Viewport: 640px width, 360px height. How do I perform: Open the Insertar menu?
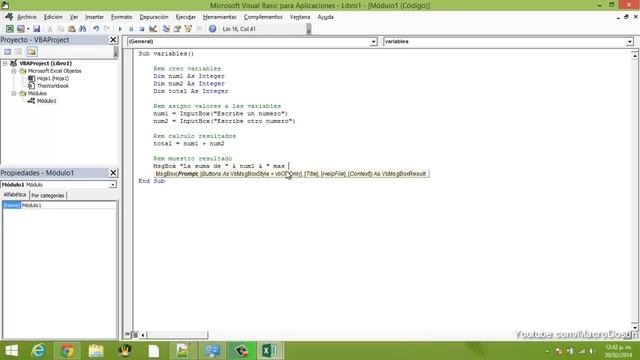[x=94, y=17]
